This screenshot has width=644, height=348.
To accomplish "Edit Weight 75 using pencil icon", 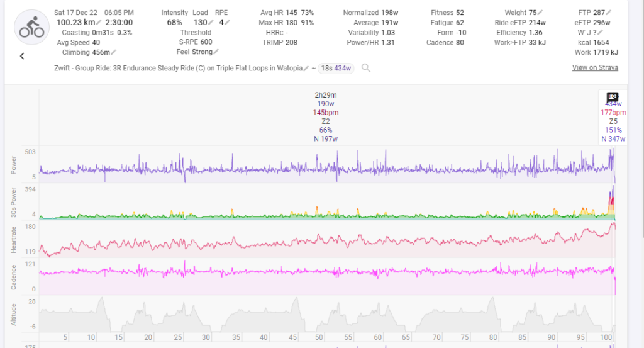I will tap(540, 13).
